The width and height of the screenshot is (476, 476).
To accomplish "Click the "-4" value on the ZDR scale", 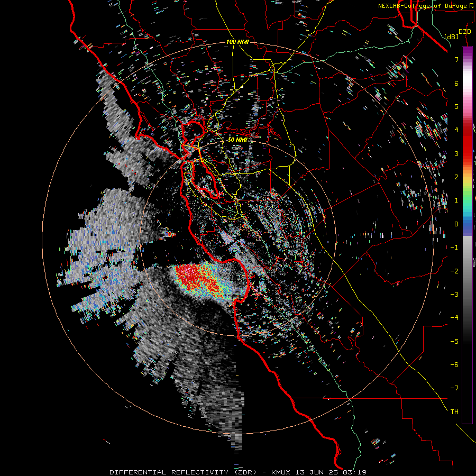I will (x=454, y=318).
